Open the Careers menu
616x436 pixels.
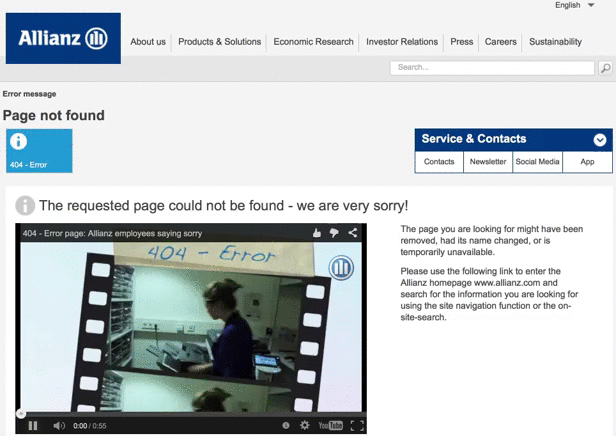click(500, 42)
